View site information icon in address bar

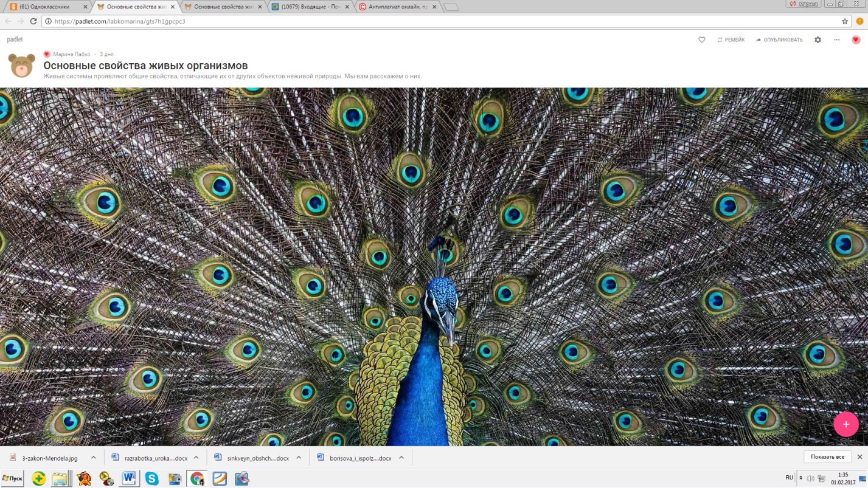tap(48, 21)
